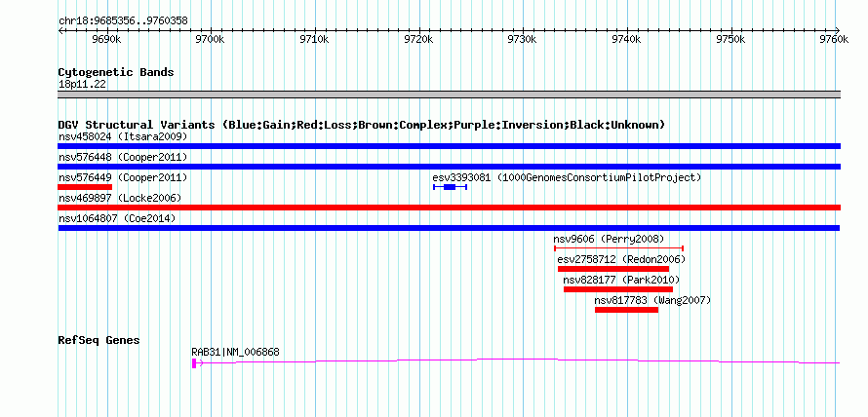Click the 9710k ruler position
This screenshot has height=417, width=868.
coord(315,39)
